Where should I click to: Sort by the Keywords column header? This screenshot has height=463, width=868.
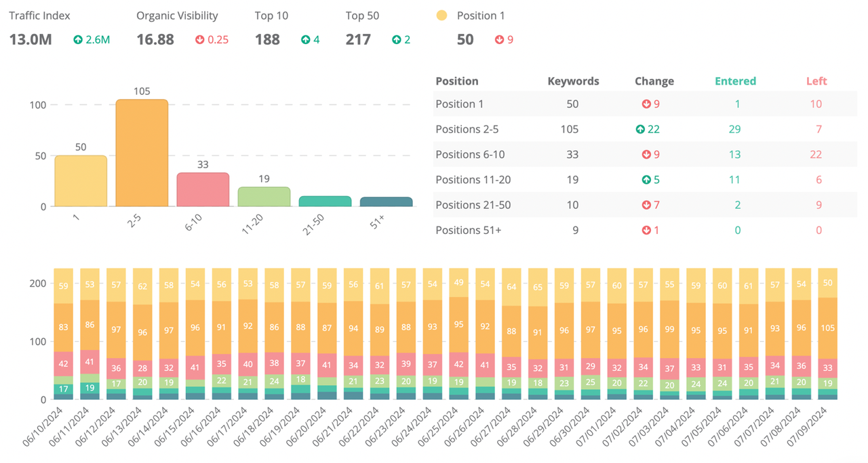(574, 81)
